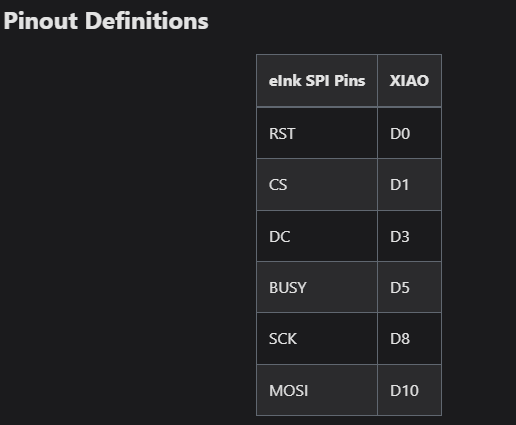
Task: Select the eInk SPI Pins column header
Action: (x=317, y=81)
